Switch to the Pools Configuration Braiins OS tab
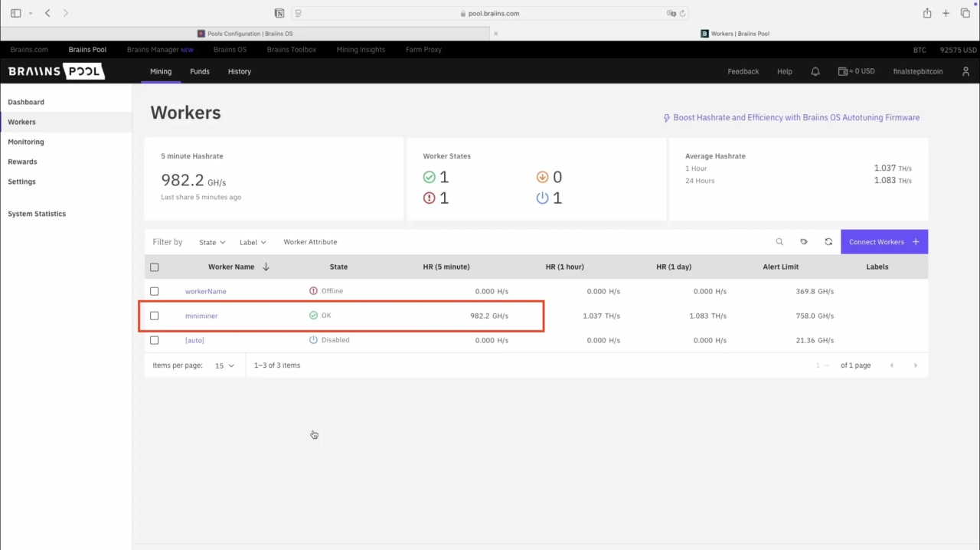The height and width of the screenshot is (550, 980). 245,34
